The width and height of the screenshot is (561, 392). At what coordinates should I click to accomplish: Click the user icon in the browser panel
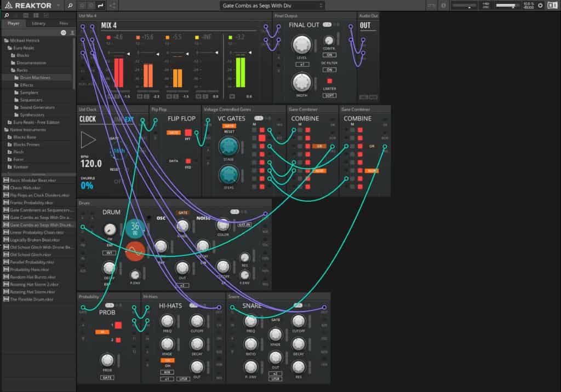pos(72,32)
